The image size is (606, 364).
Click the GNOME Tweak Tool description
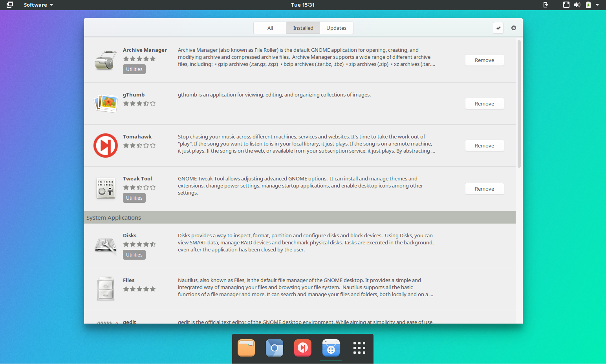click(300, 186)
